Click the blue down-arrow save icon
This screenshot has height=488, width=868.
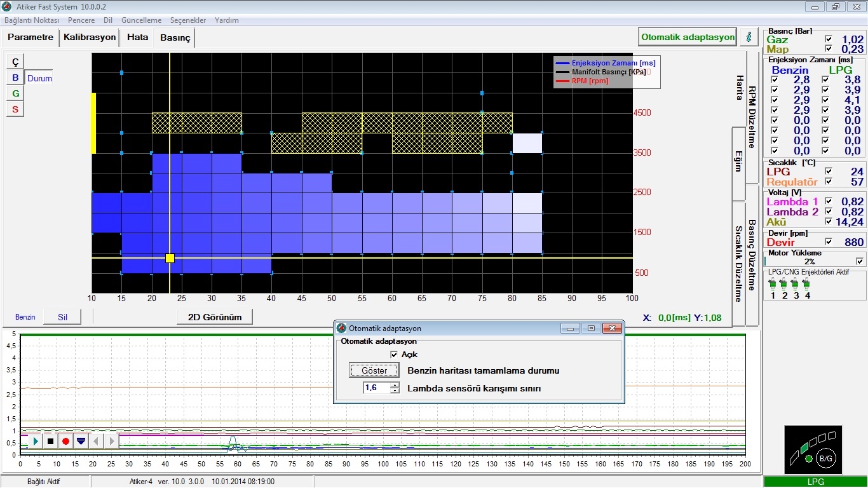click(x=81, y=440)
